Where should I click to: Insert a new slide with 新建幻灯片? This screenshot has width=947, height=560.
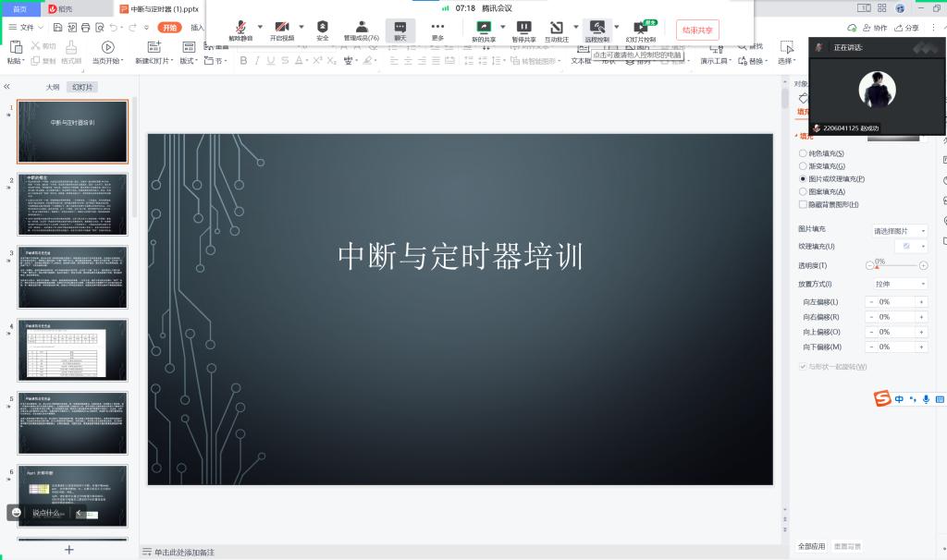[x=153, y=51]
